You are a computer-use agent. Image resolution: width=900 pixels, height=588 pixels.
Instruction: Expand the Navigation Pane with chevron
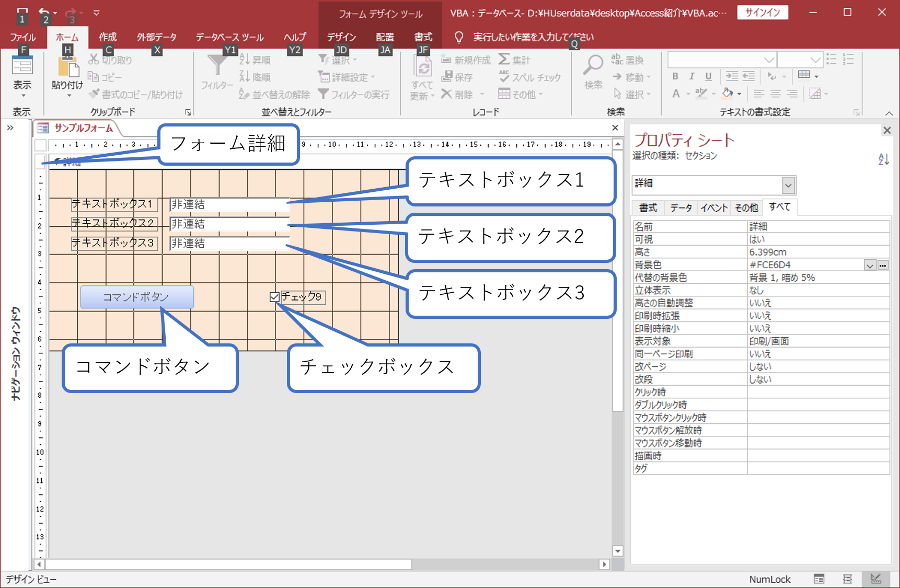[x=10, y=128]
